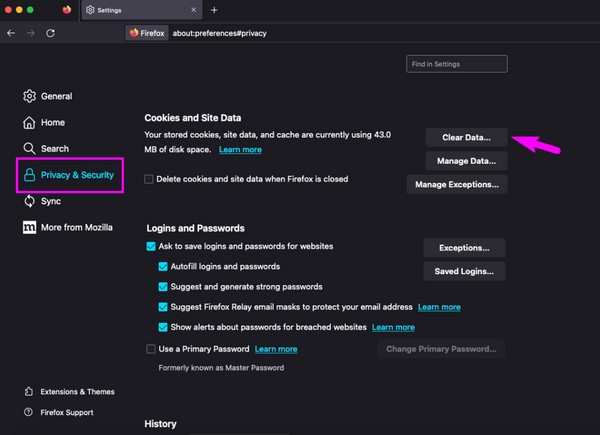600x435 pixels.
Task: Close the Settings tab
Action: click(x=194, y=10)
